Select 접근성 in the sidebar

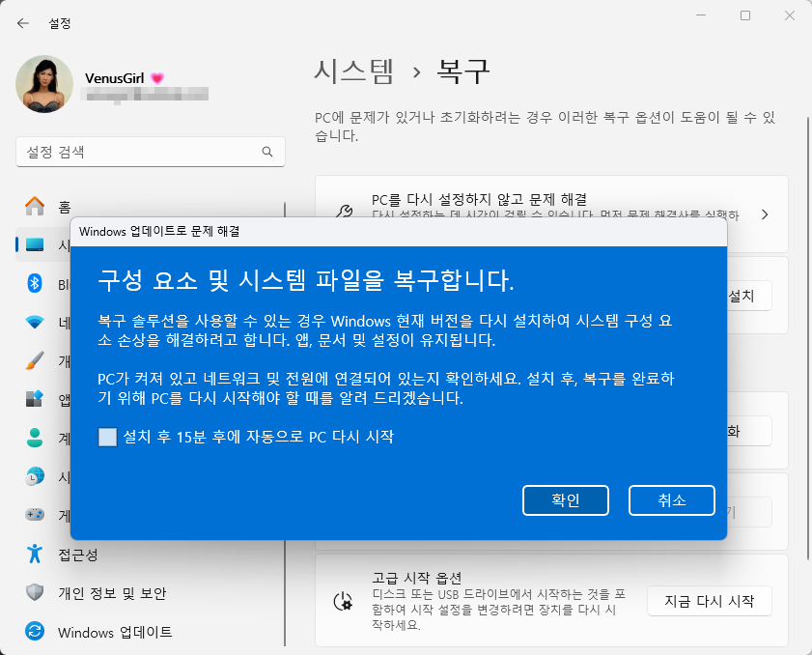coord(78,555)
